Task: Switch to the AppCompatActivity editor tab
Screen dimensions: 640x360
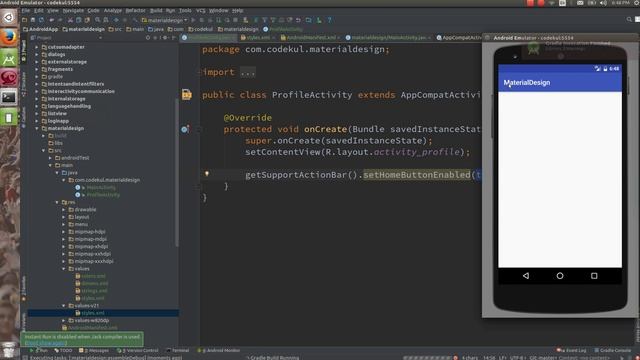Action: [x=459, y=38]
